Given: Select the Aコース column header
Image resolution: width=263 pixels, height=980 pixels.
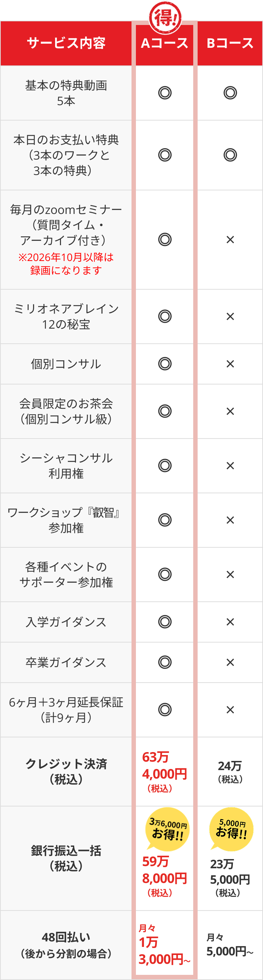Looking at the screenshot, I should click(165, 43).
